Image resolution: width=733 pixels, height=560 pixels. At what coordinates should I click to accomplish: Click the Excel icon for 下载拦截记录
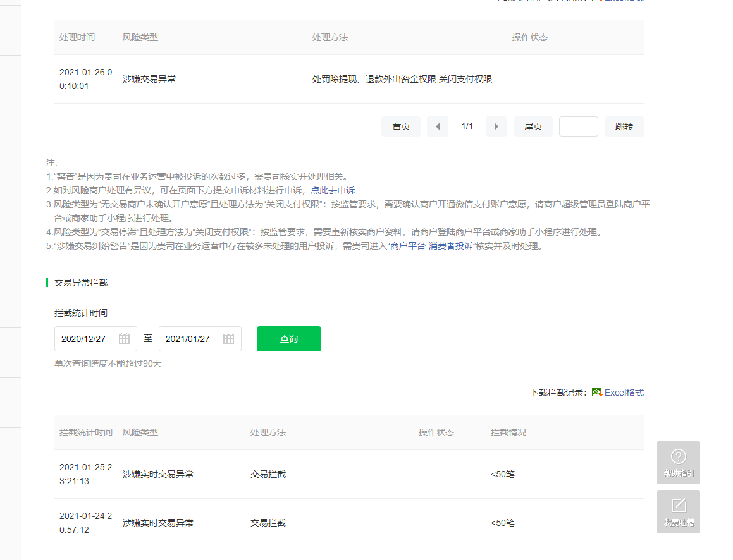596,393
